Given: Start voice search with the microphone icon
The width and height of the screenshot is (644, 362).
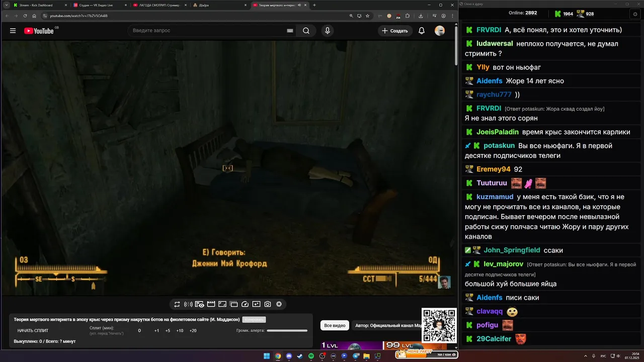Looking at the screenshot, I should tap(328, 31).
